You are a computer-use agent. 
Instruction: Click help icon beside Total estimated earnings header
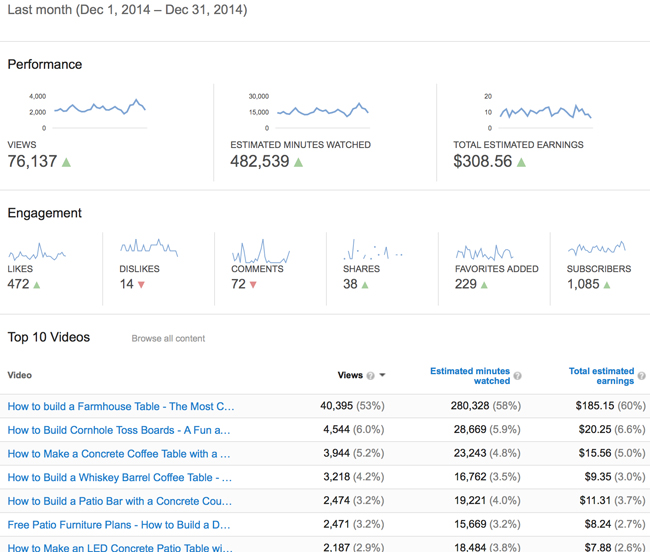point(641,377)
